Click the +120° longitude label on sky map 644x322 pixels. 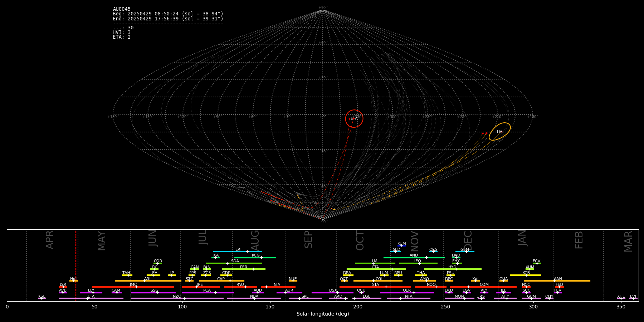coord(182,117)
